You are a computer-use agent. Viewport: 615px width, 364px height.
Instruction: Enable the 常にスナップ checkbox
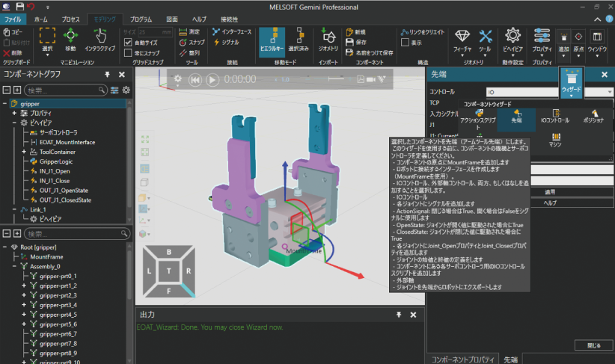128,53
